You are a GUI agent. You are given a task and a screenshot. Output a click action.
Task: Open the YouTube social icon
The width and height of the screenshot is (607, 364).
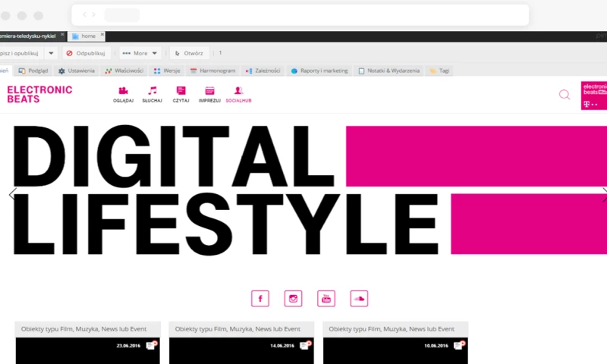click(x=326, y=299)
